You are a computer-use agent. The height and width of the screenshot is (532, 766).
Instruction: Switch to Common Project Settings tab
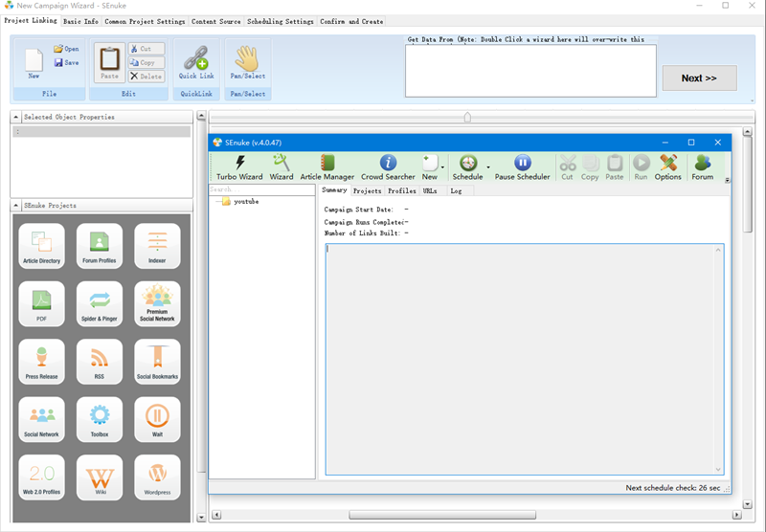tap(145, 21)
